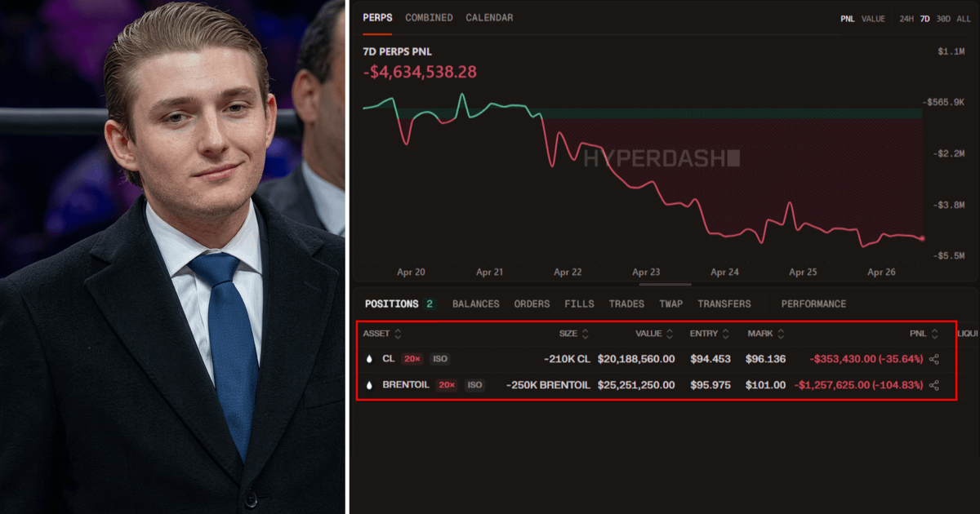Click the $95.975 entry price
Viewport: 980px width, 514px height.
tap(710, 385)
